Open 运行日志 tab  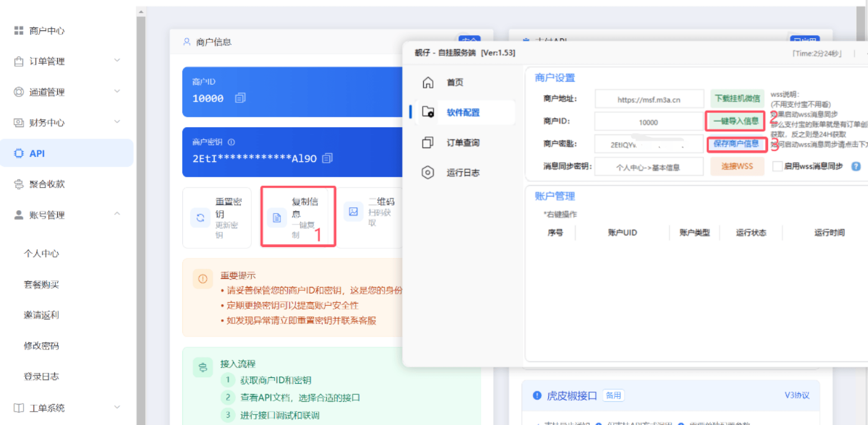point(462,173)
